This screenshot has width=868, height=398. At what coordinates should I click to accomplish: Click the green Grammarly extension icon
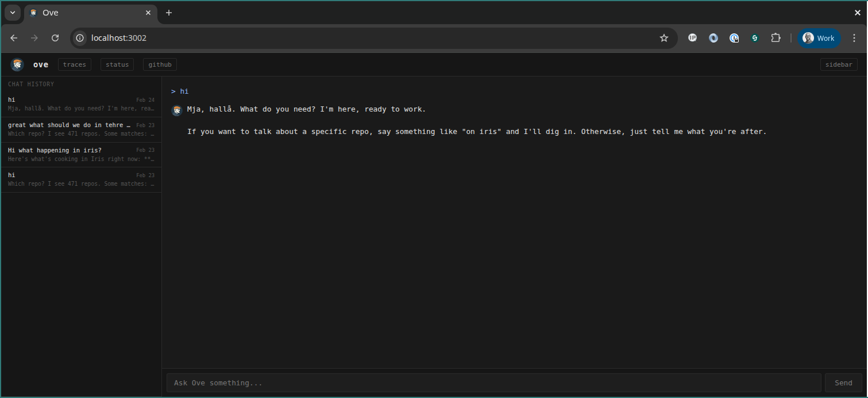point(754,38)
